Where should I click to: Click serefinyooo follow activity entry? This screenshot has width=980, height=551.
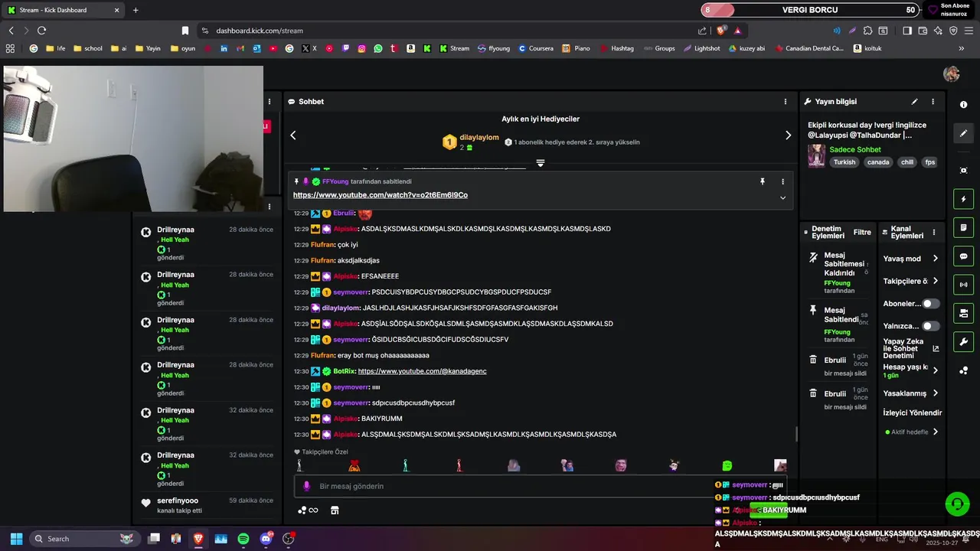click(x=207, y=505)
